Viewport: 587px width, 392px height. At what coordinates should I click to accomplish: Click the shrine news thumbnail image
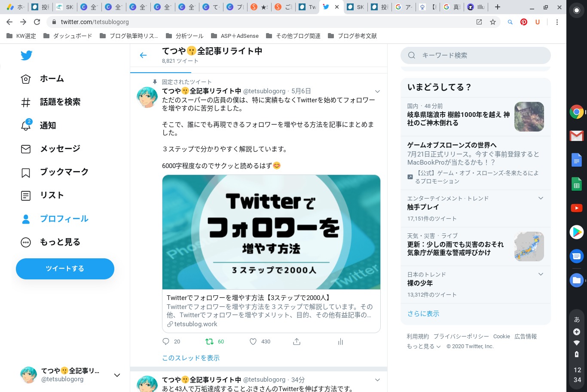point(529,116)
